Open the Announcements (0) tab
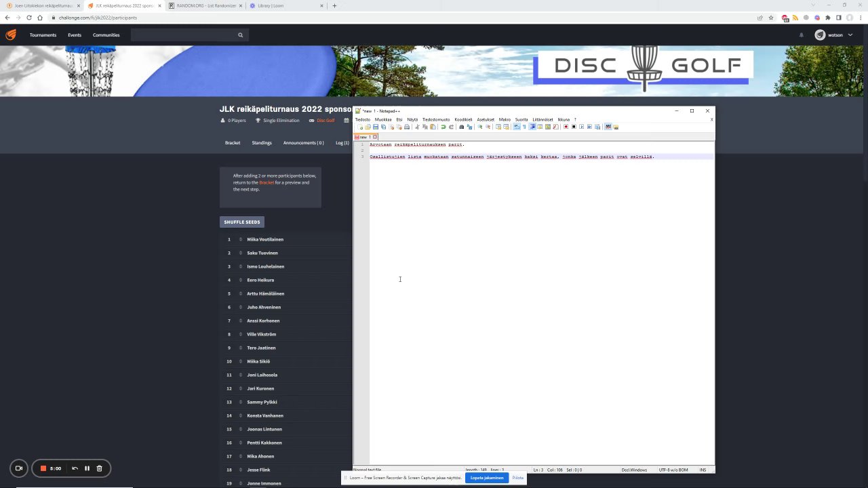 click(303, 143)
